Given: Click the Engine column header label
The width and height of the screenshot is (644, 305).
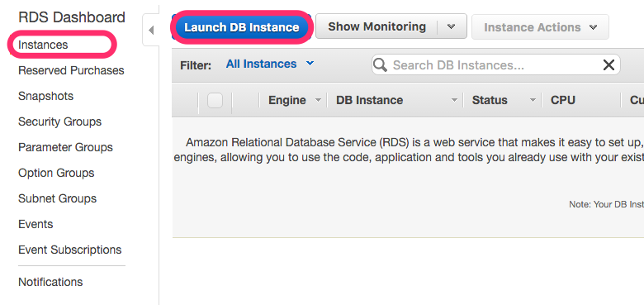Looking at the screenshot, I should coord(286,100).
